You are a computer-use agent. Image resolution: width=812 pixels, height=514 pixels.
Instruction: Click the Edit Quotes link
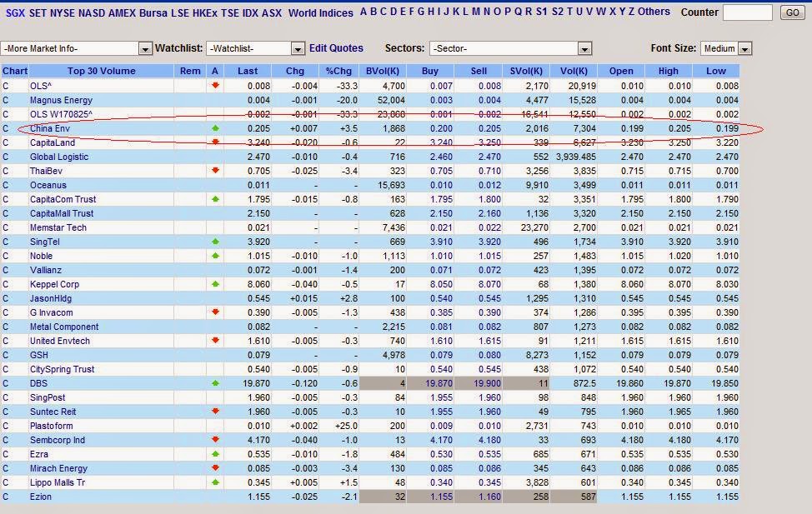(336, 48)
